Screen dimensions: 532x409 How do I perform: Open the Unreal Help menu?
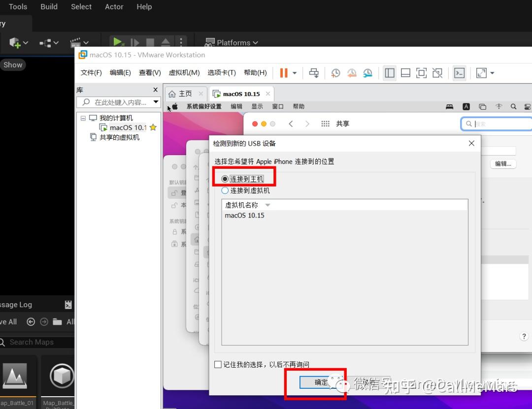[144, 7]
